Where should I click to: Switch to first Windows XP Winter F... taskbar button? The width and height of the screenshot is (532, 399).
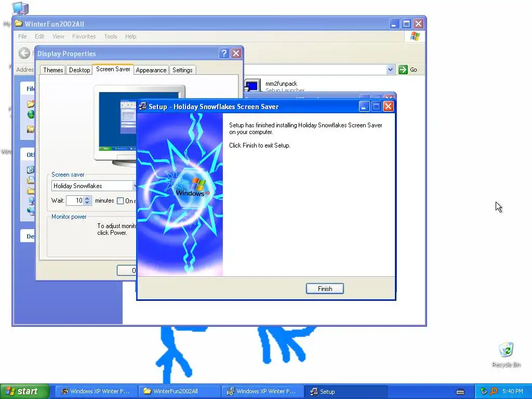click(96, 391)
